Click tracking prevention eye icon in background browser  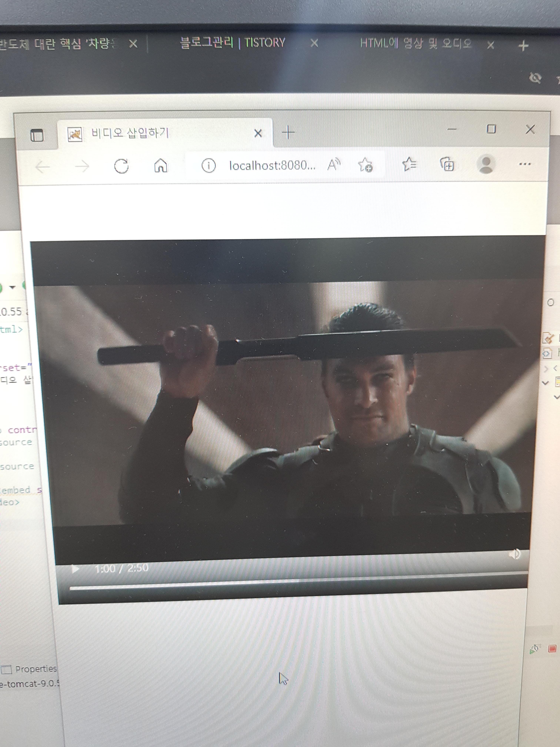535,78
